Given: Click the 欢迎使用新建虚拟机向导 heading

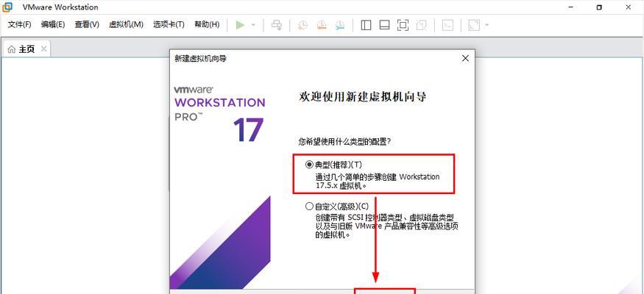Looking at the screenshot, I should 363,97.
